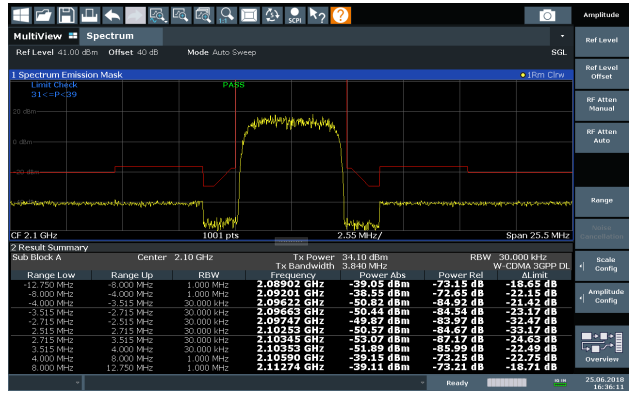Open the Overview signal flow icon

point(602,347)
